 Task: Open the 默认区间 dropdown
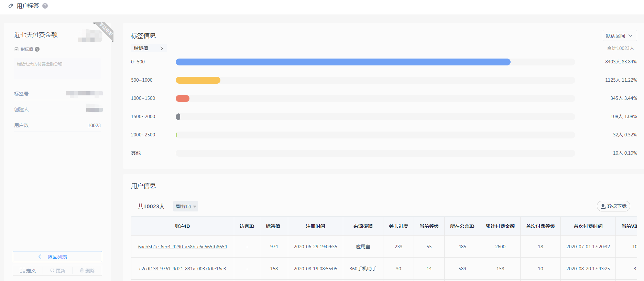[619, 35]
